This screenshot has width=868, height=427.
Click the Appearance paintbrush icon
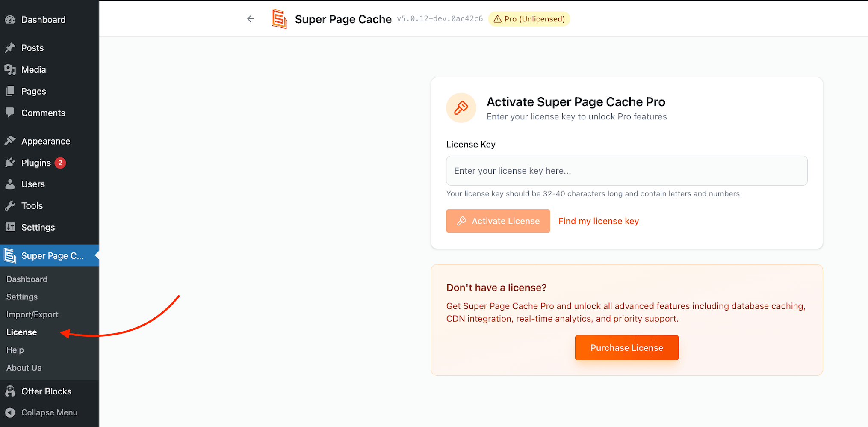(x=10, y=141)
